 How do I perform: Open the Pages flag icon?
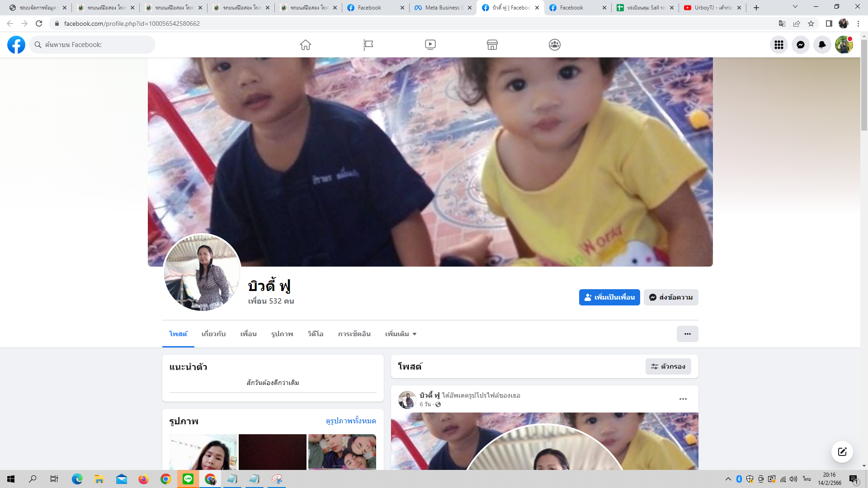click(x=368, y=45)
